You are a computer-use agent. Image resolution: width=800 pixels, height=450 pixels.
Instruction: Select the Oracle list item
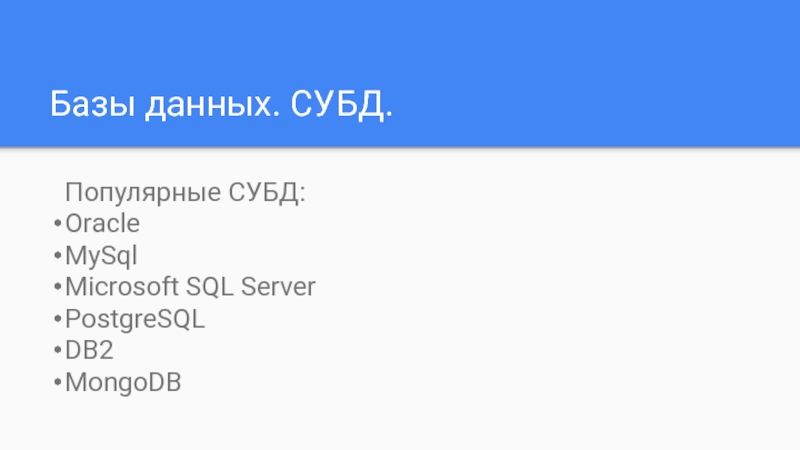102,223
